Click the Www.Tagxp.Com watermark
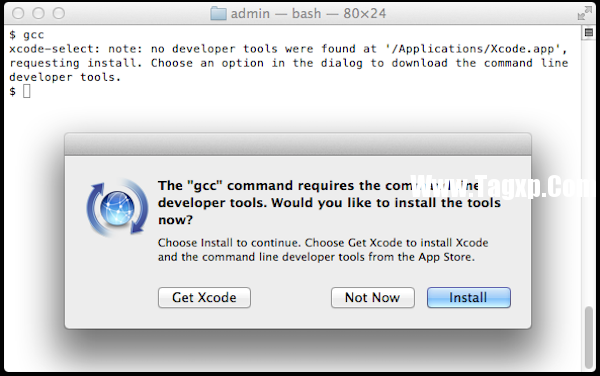Viewport: 600px width, 376px height. [505, 187]
